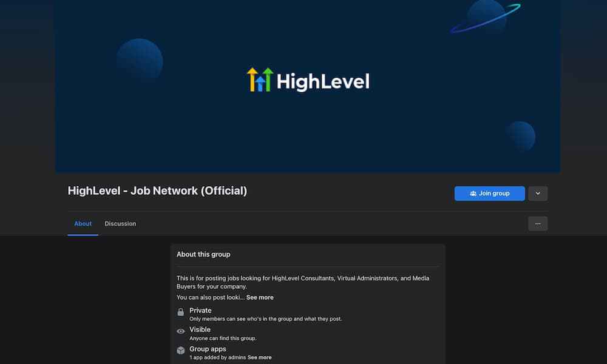Click the Visible label text
607x364 pixels.
[200, 329]
